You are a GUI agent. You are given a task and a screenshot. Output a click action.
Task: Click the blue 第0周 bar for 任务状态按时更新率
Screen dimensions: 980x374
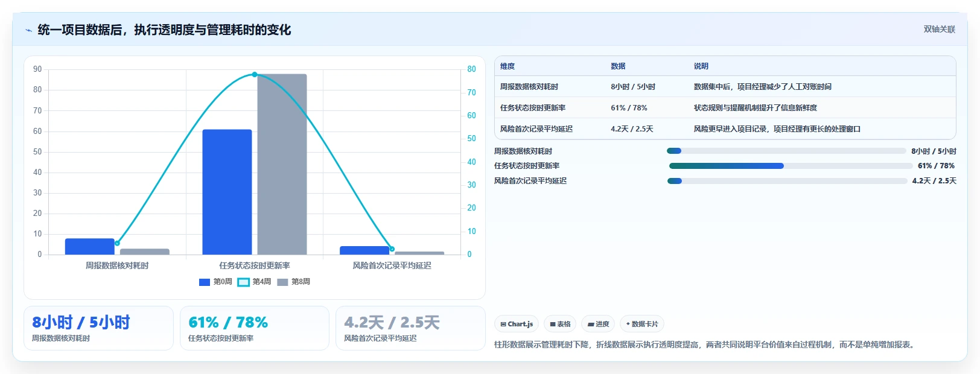pyautogui.click(x=227, y=192)
